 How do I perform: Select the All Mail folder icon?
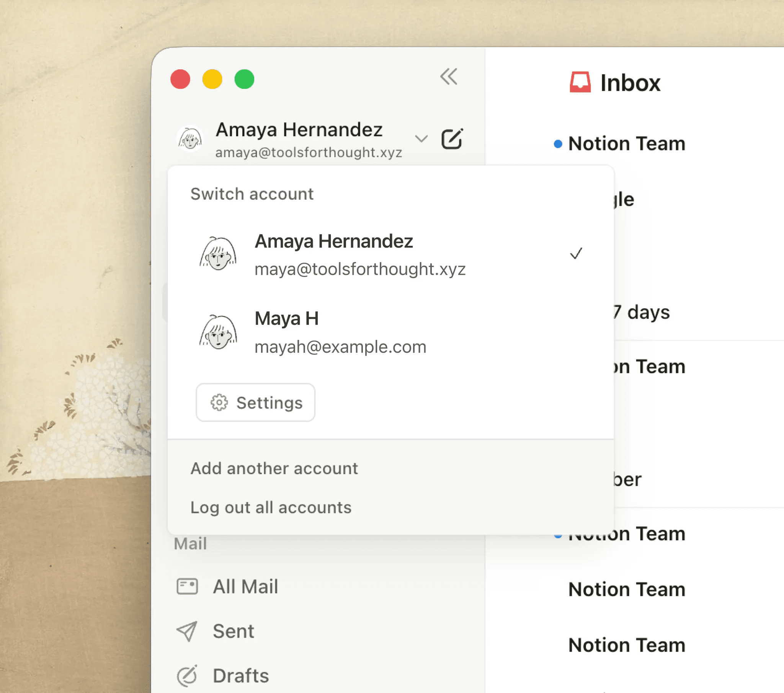point(188,586)
